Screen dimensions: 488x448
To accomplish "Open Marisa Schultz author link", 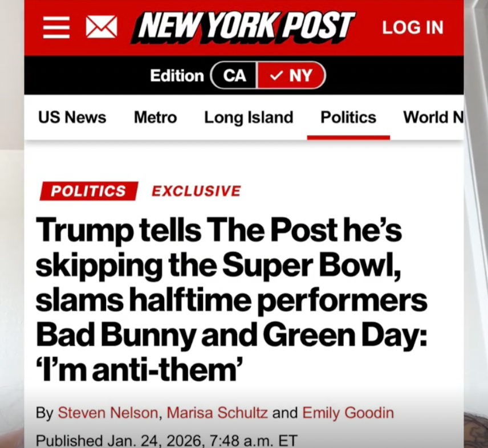I will (x=217, y=413).
